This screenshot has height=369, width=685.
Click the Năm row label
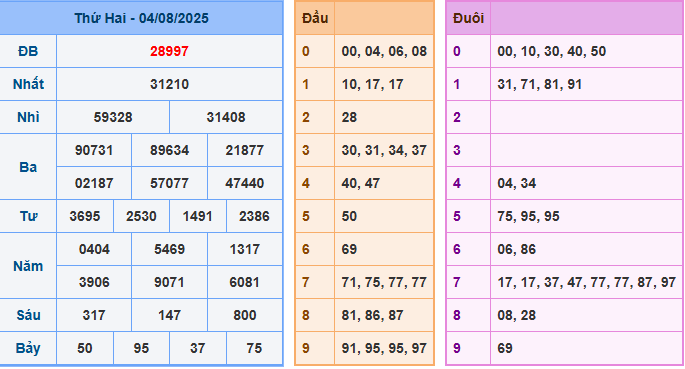[x=28, y=266]
